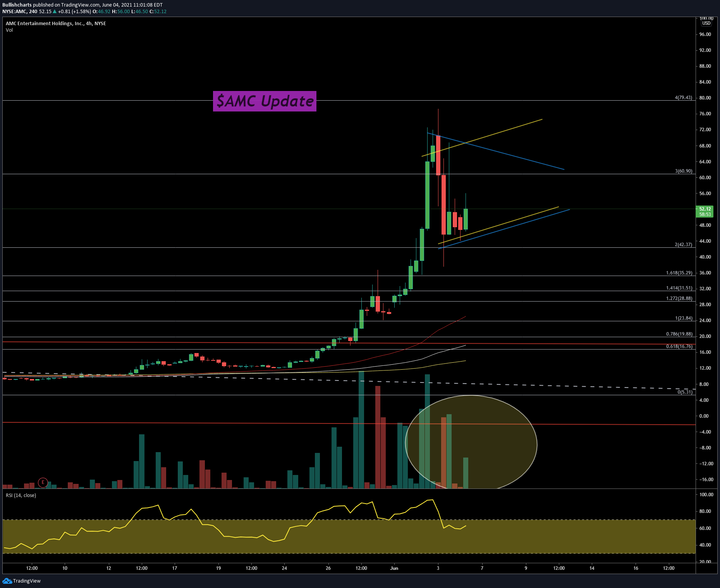Open the earnings 'E' marker icon
720x588 pixels.
click(43, 482)
